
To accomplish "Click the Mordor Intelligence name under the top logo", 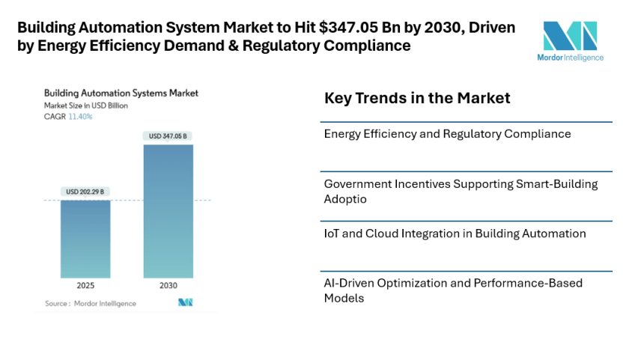I will [570, 58].
